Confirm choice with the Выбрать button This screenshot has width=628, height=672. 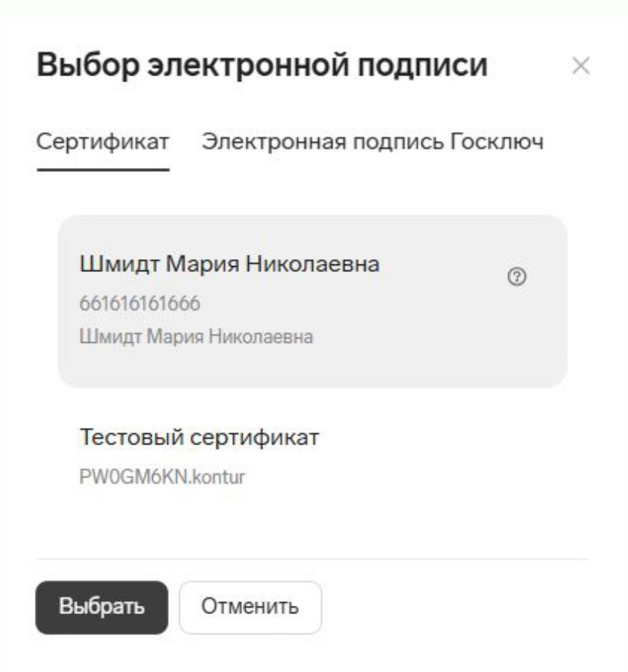(102, 607)
